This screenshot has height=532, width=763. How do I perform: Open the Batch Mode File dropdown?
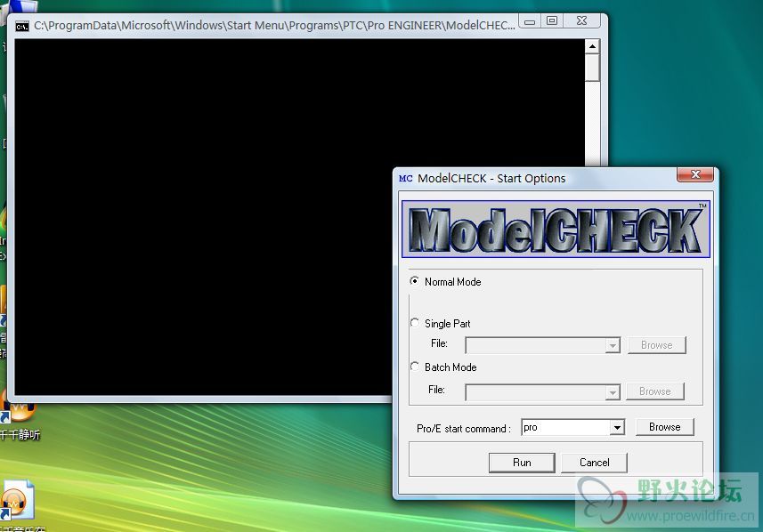pos(613,392)
